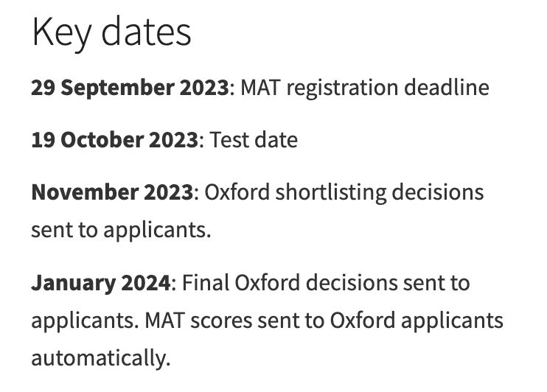Click the bold "29 September 2023" date

pyautogui.click(x=130, y=88)
